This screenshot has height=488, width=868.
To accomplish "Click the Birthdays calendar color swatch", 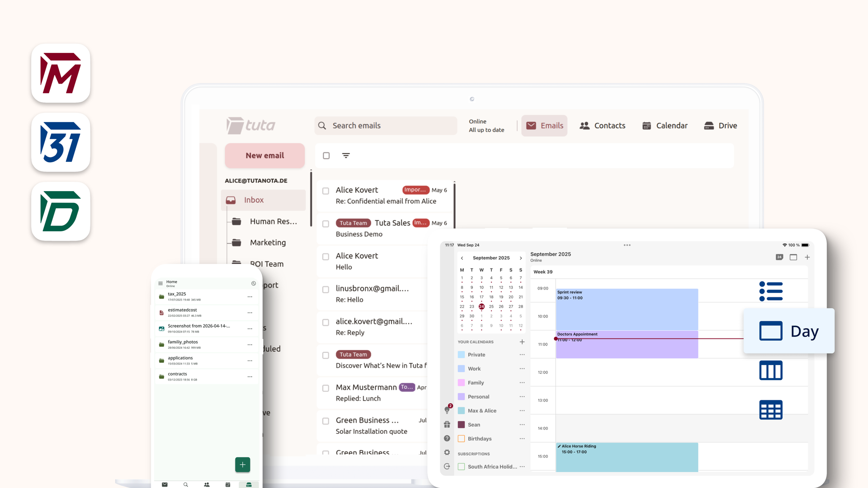I will pos(461,439).
